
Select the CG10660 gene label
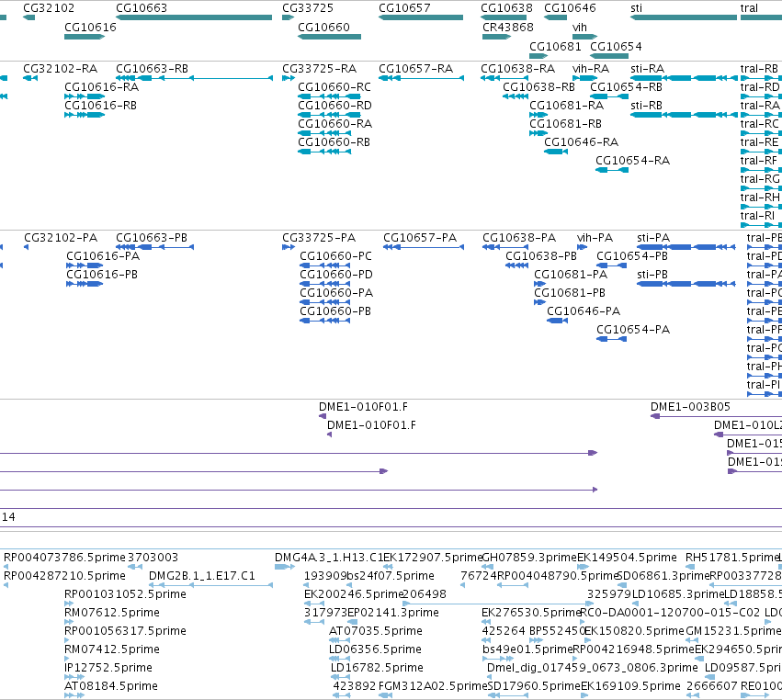[x=323, y=28]
